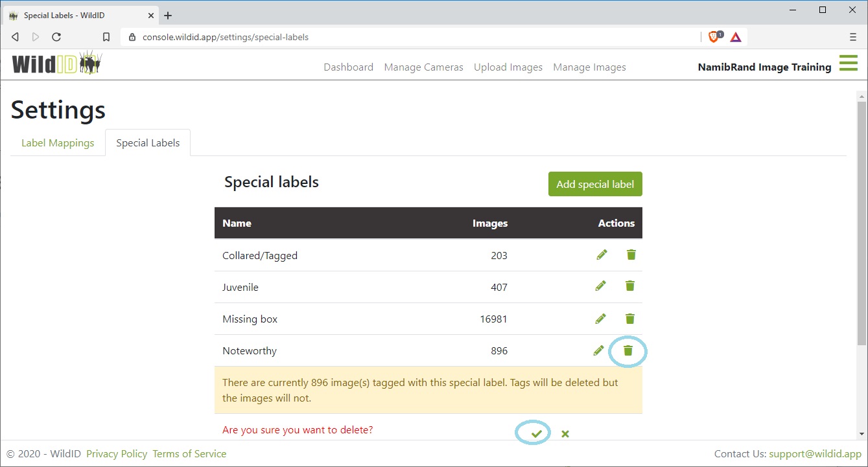Email support@wildid.app

click(815, 454)
